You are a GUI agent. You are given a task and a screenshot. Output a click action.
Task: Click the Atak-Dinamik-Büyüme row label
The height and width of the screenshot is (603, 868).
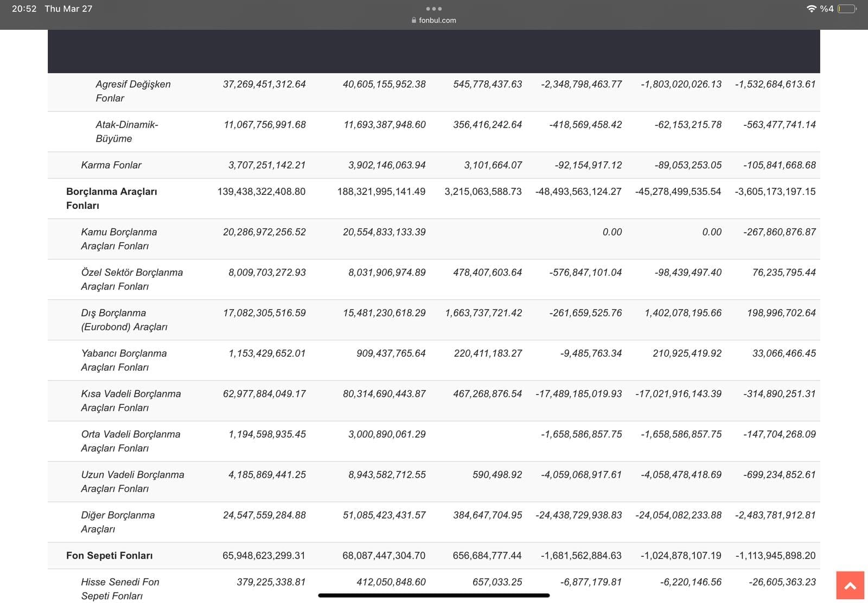click(126, 131)
